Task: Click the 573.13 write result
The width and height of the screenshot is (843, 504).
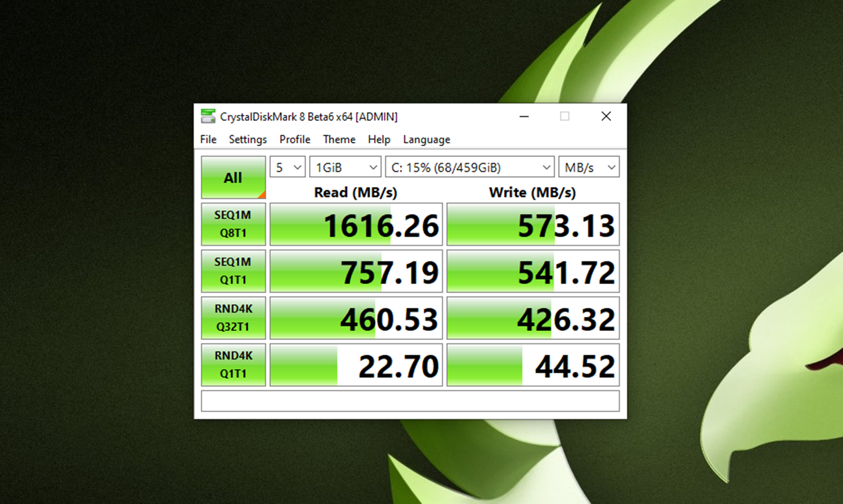Action: pyautogui.click(x=533, y=224)
